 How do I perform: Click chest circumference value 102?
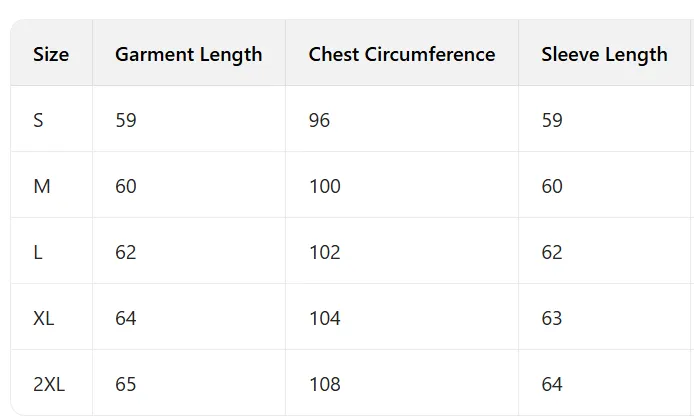click(x=324, y=252)
